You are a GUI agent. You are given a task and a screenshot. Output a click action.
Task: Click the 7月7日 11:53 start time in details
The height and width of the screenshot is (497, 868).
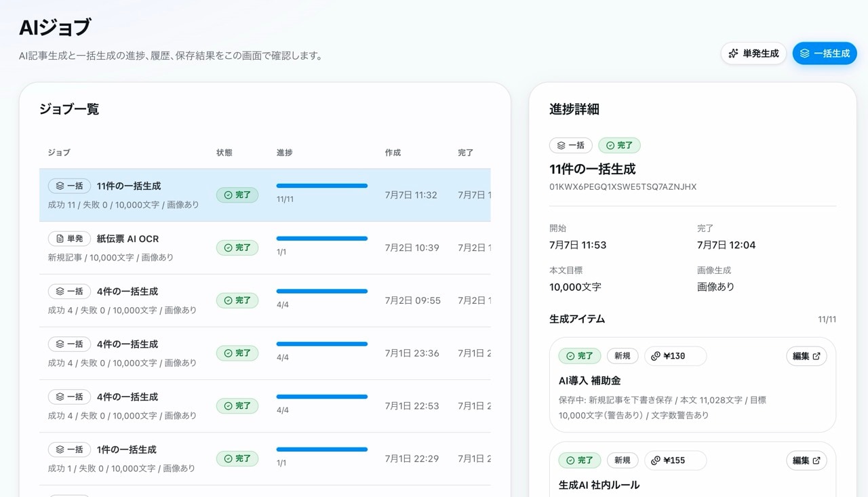pyautogui.click(x=578, y=245)
